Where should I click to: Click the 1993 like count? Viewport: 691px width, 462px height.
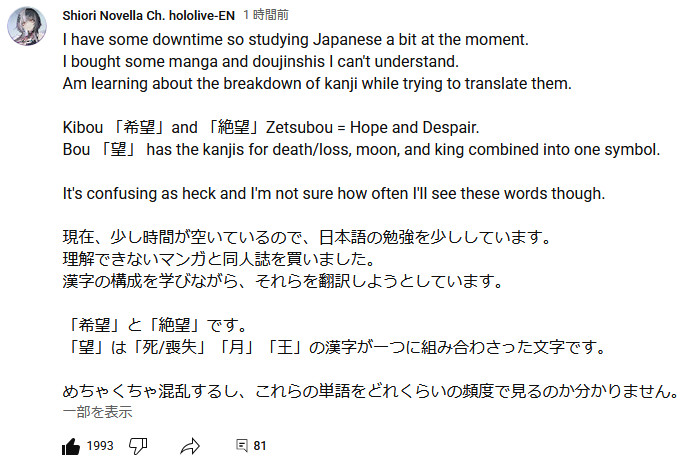[x=100, y=446]
